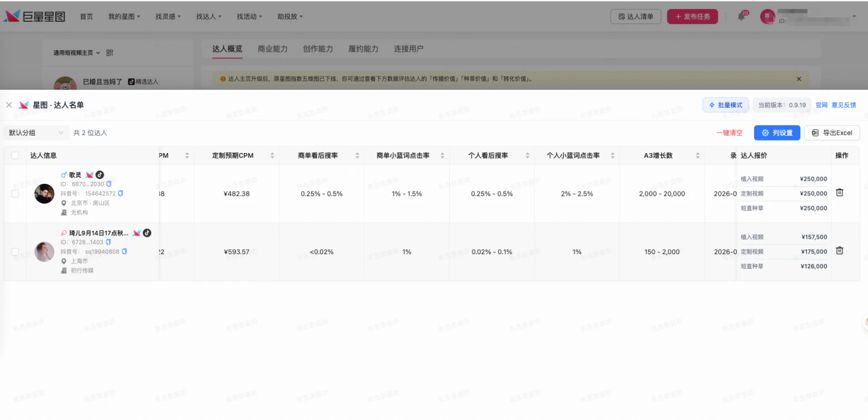Open 意见反馈 link
Viewport: 868px width, 420px height.
pyautogui.click(x=844, y=105)
